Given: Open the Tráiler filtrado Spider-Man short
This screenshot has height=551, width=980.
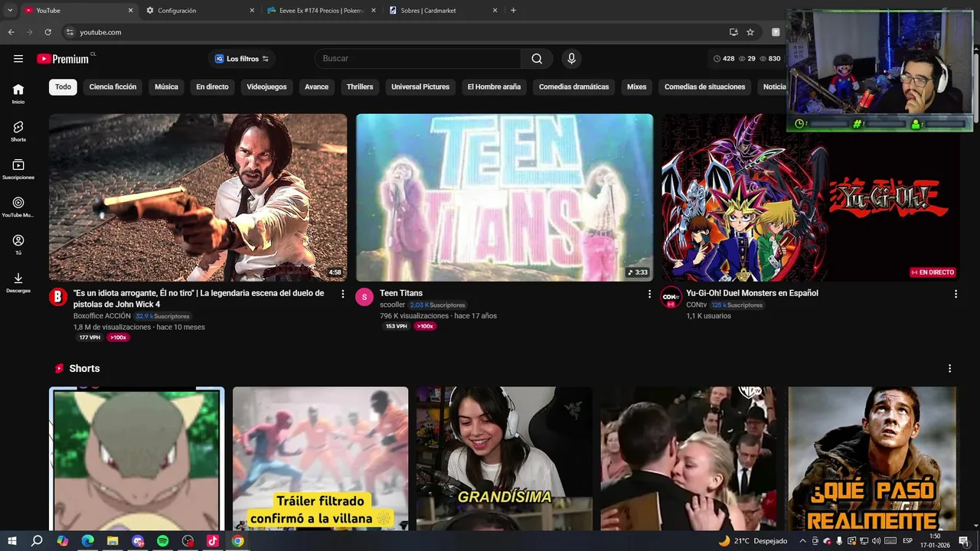Looking at the screenshot, I should coord(320,458).
